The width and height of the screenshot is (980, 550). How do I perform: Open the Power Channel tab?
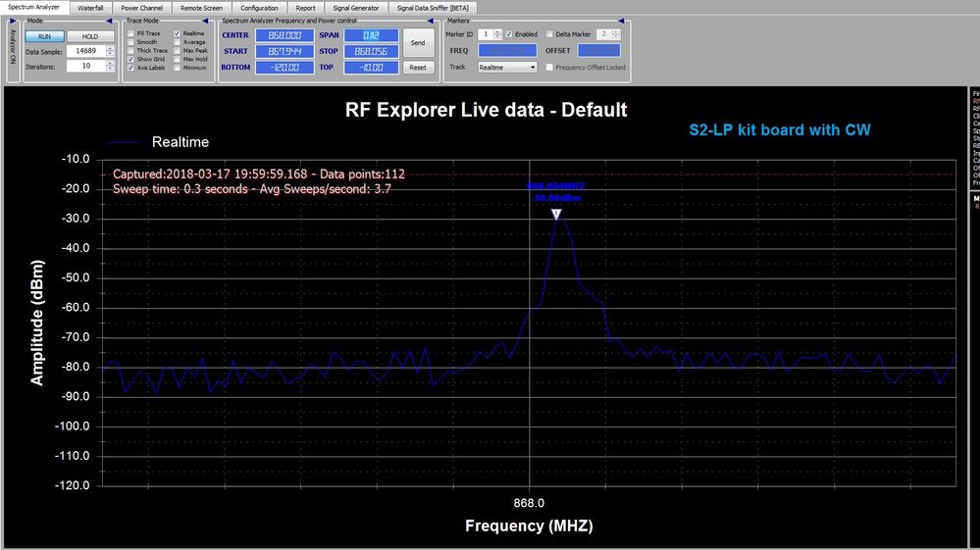[141, 8]
